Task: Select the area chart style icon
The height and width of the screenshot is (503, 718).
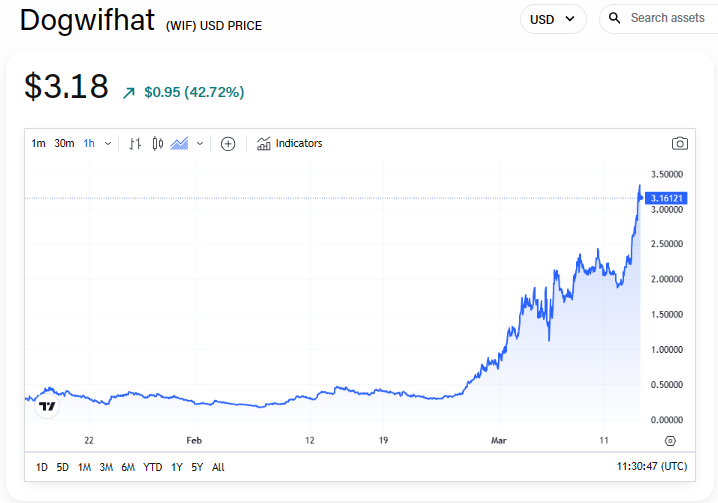Action: pos(180,144)
